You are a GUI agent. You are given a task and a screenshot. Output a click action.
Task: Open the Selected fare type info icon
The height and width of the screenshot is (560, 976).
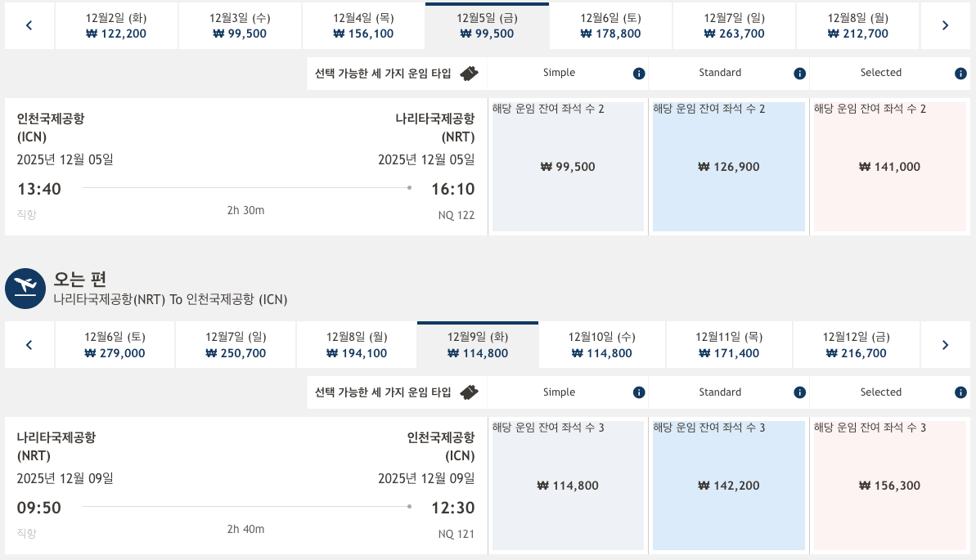960,73
